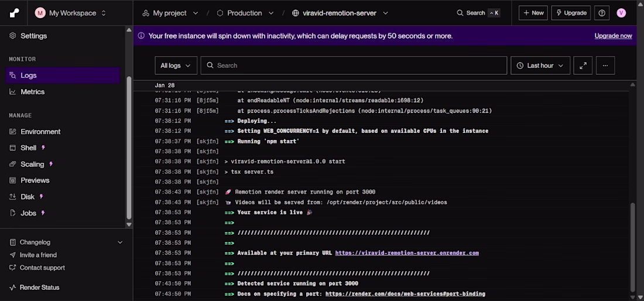Open the three-dots more options menu
The width and height of the screenshot is (644, 301).
click(605, 65)
